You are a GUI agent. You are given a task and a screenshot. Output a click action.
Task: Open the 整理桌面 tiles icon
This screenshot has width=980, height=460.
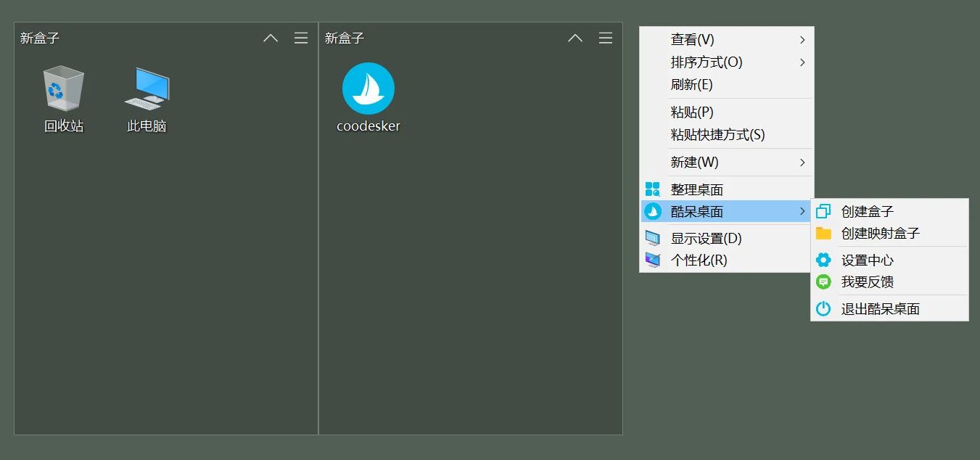653,189
